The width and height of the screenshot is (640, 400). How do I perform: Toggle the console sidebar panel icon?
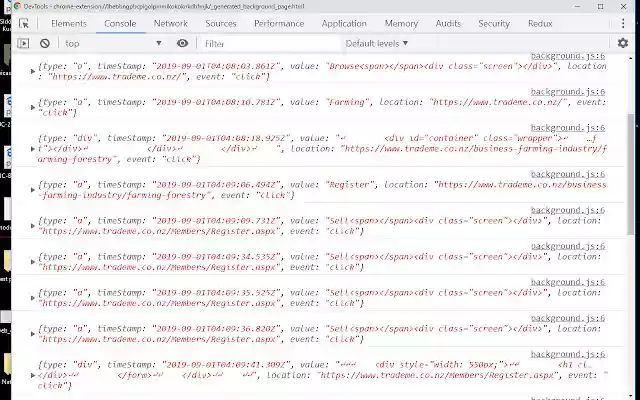tap(23, 43)
